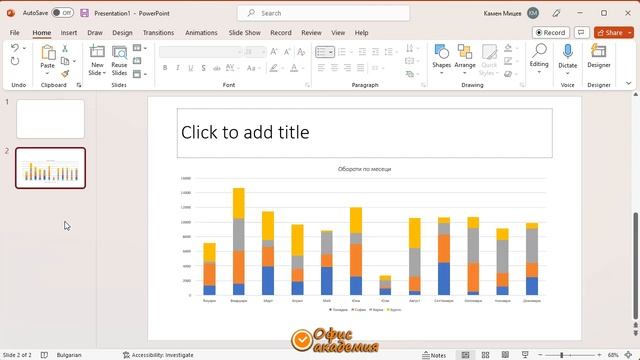
Task: Start Dictate microphone
Action: [x=567, y=52]
